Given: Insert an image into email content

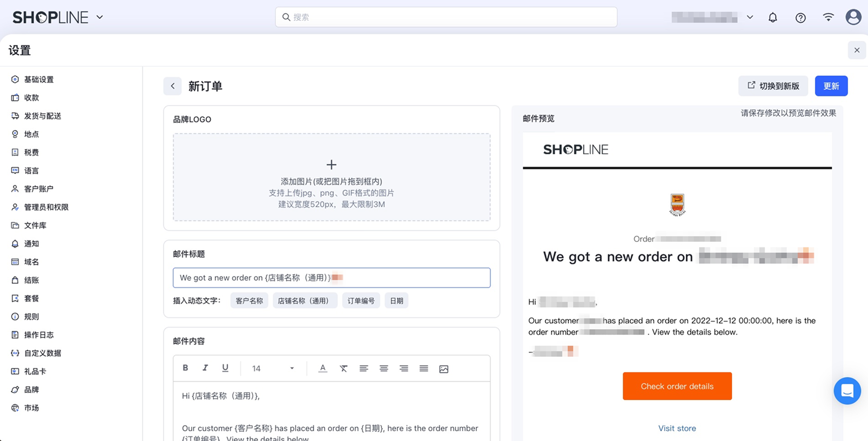Looking at the screenshot, I should (444, 369).
